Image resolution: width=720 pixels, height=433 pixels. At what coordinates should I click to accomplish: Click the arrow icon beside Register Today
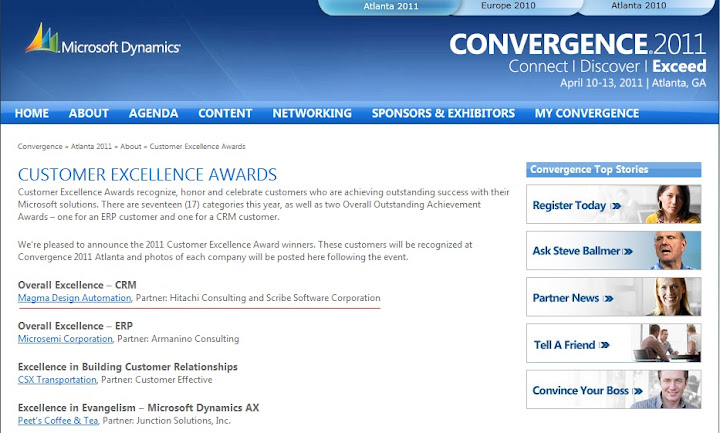[x=616, y=206]
